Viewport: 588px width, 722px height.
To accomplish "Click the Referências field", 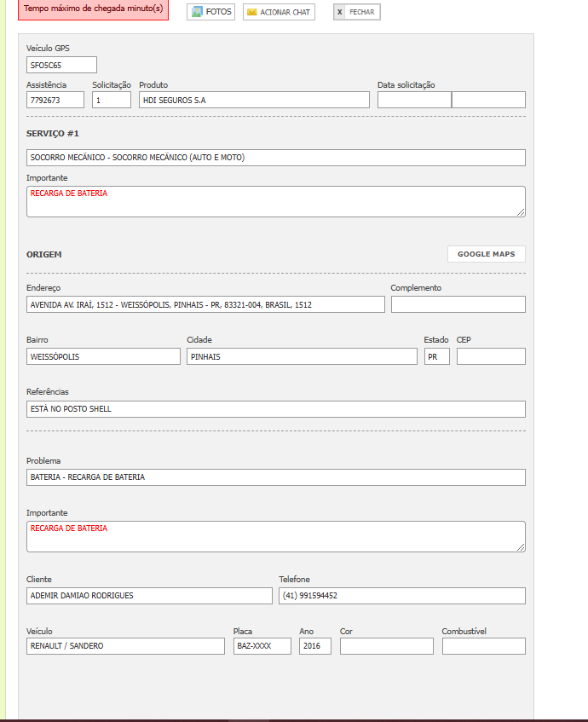I will click(x=275, y=408).
